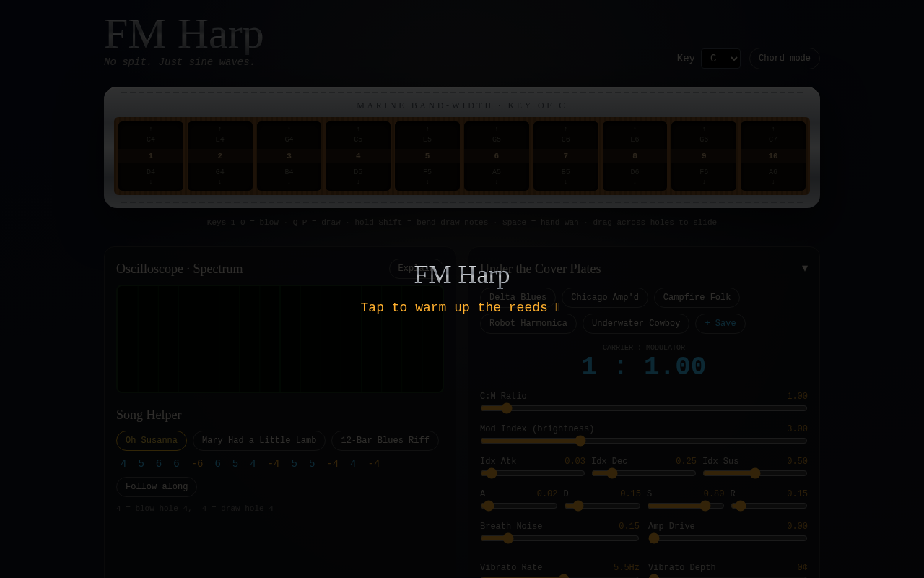This screenshot has width=924, height=578.
Task: Play harmonica hole 8
Action: click(x=635, y=156)
